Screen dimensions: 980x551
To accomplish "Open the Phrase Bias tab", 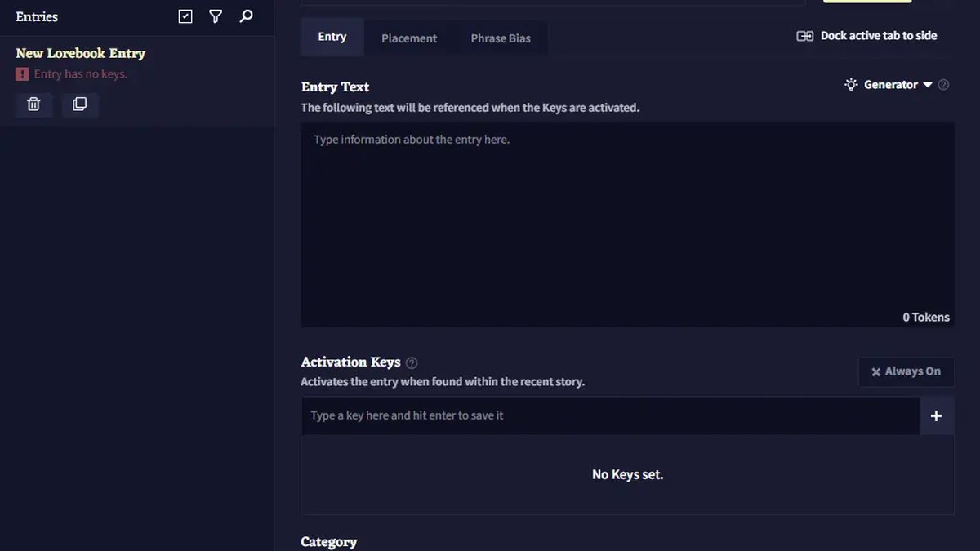I will tap(501, 38).
